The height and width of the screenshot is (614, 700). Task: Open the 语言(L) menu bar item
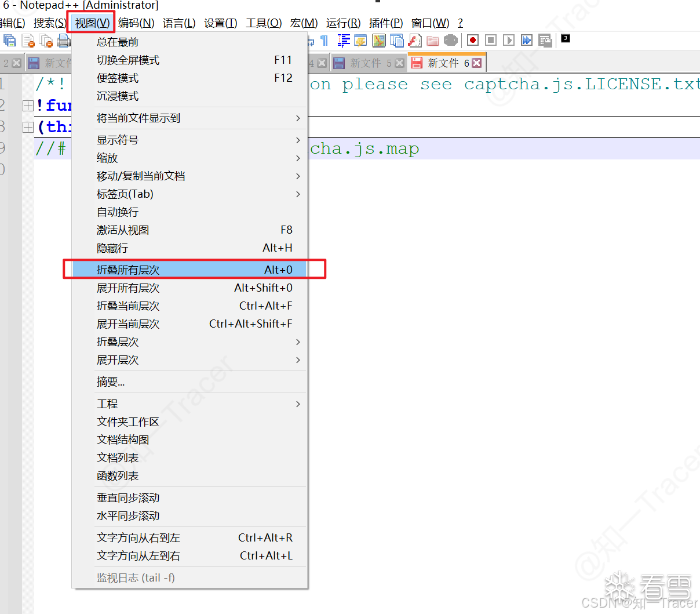(179, 23)
